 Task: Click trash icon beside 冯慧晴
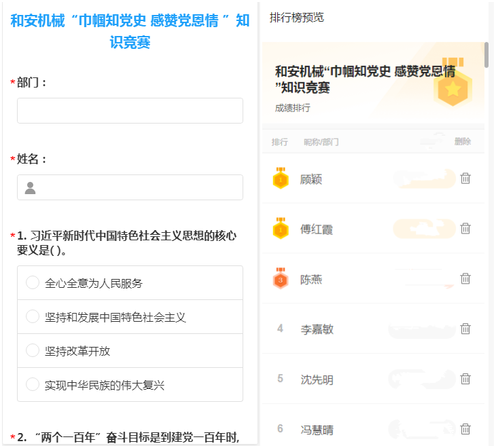(465, 429)
